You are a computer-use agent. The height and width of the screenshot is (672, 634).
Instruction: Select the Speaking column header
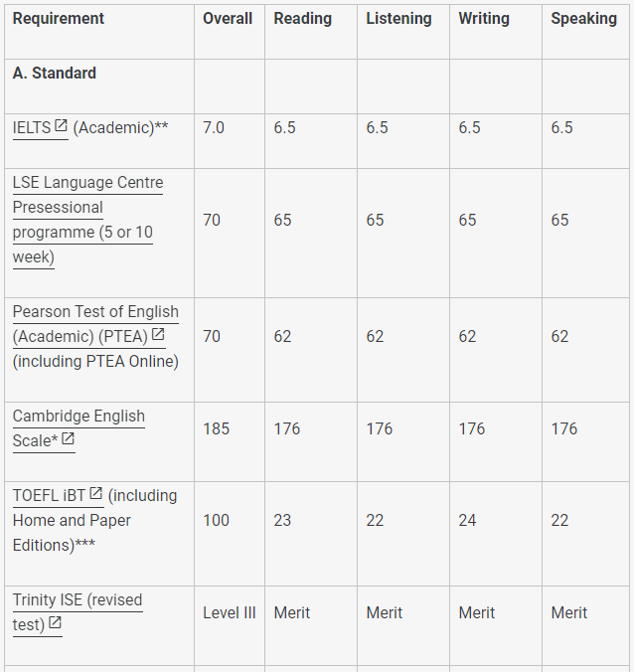click(x=584, y=19)
